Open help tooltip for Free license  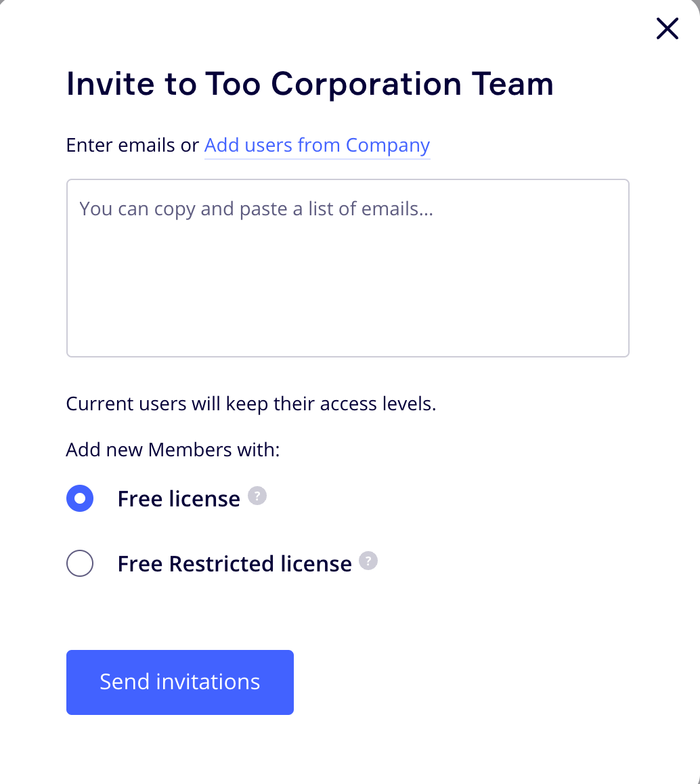click(x=257, y=496)
